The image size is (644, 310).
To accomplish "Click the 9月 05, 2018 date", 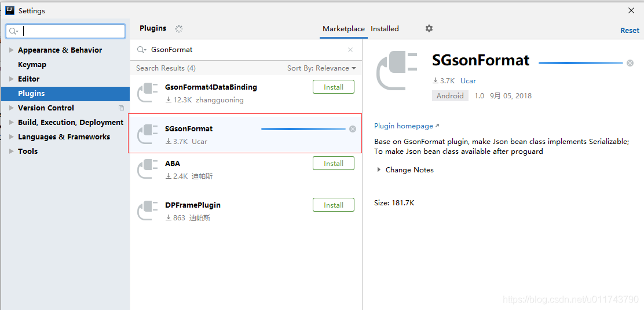I will (x=511, y=96).
